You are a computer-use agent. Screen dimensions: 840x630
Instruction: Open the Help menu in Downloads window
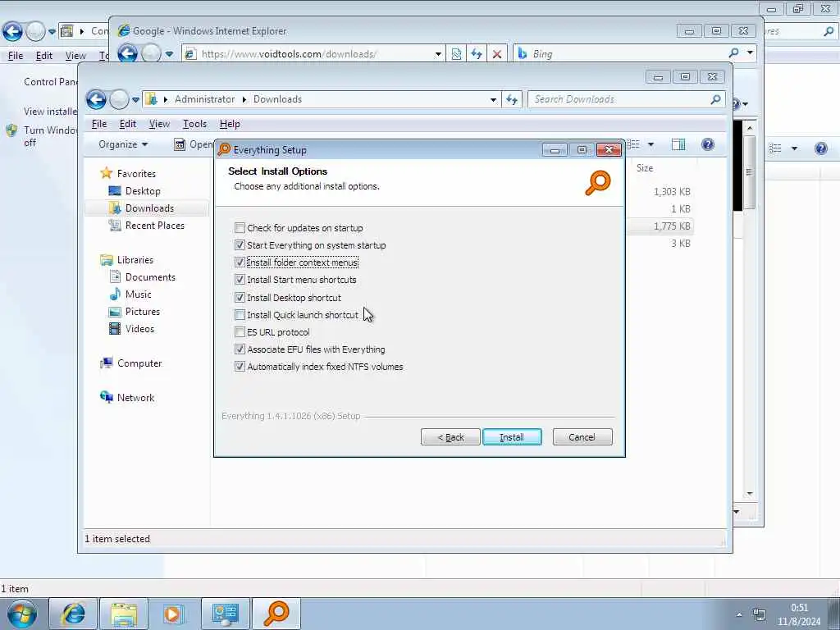coord(230,124)
